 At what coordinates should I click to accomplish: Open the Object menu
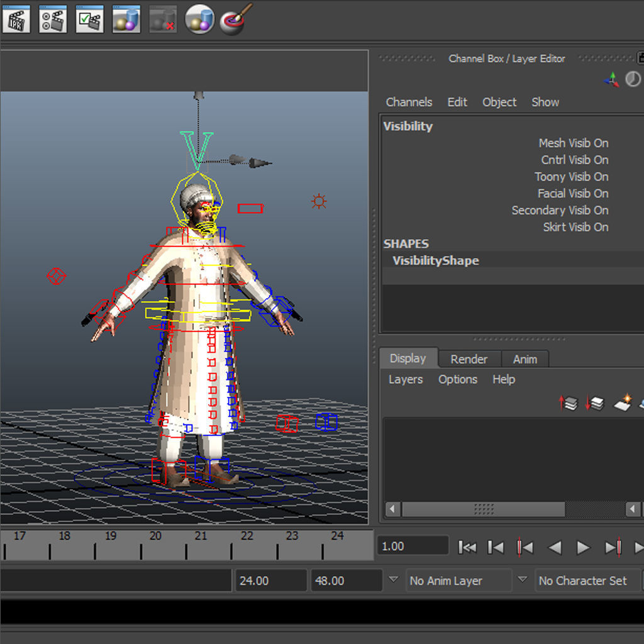[x=499, y=102]
